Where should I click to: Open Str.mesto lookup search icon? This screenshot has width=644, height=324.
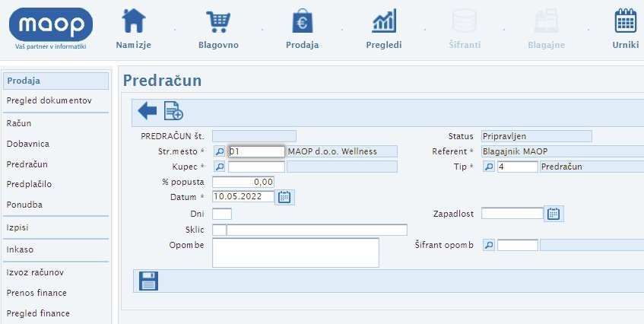[x=220, y=151]
